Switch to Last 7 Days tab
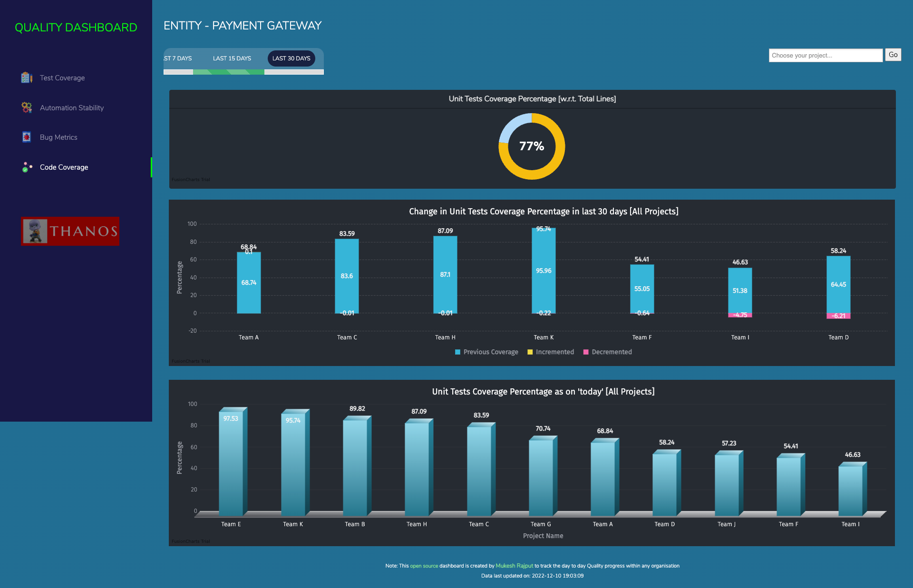 [178, 58]
